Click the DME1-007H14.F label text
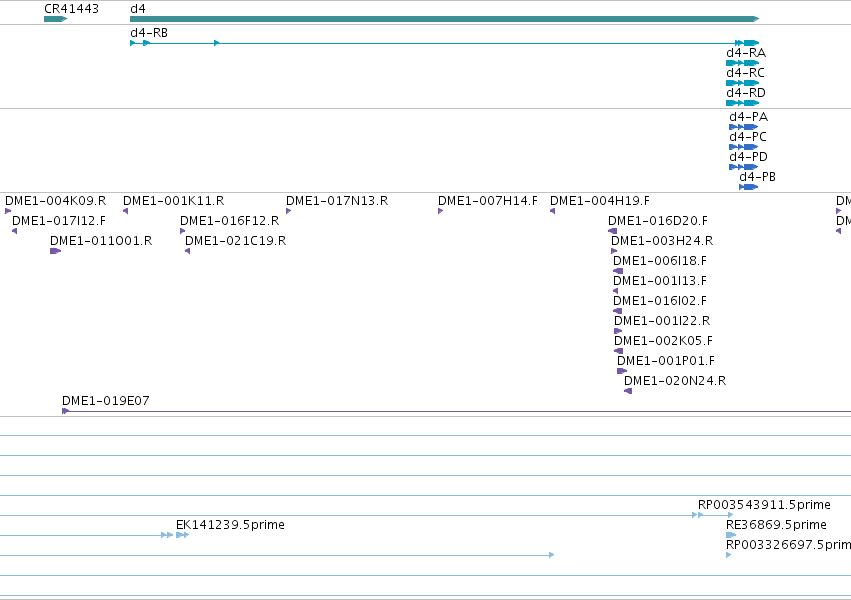Screen dimensions: 851x600 click(x=488, y=201)
